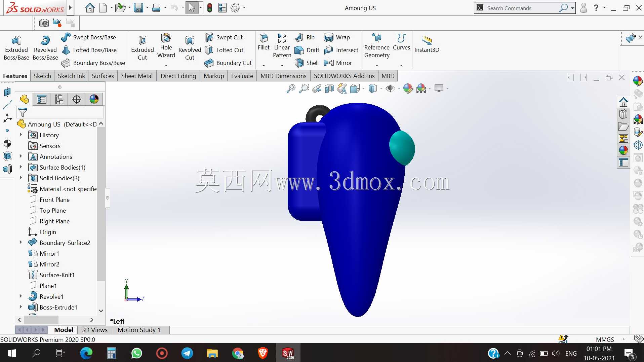
Task: Click the Extruded Boss/Base tool
Action: 16,48
